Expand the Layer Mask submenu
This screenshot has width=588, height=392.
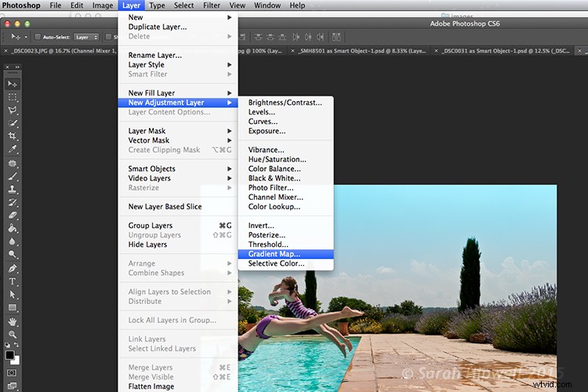coord(178,131)
